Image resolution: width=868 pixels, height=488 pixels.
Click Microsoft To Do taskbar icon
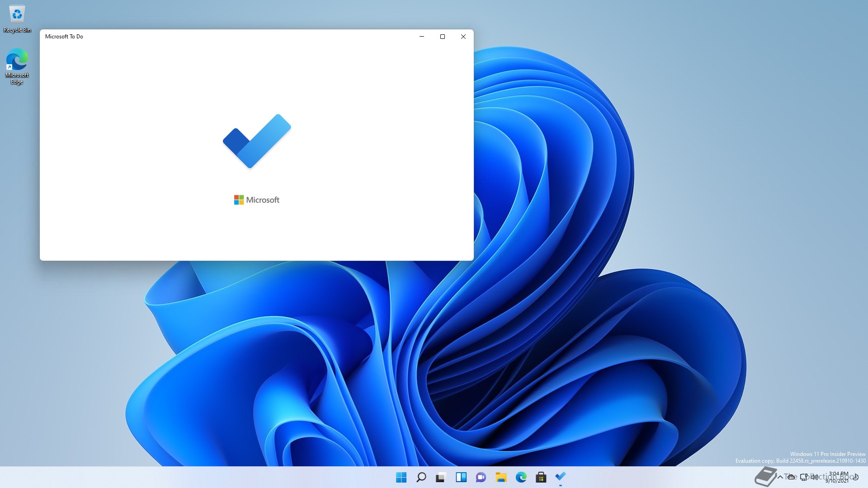561,477
